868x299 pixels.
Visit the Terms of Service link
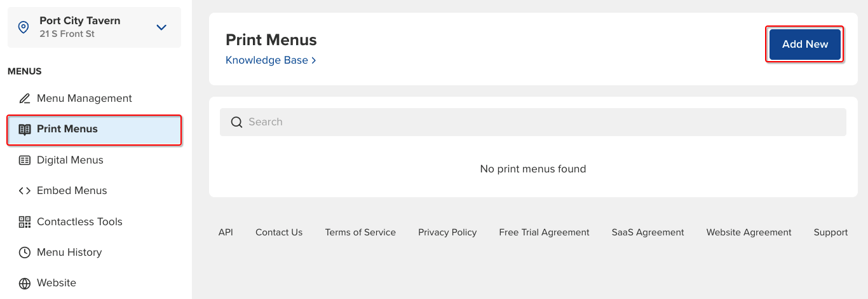(x=360, y=232)
